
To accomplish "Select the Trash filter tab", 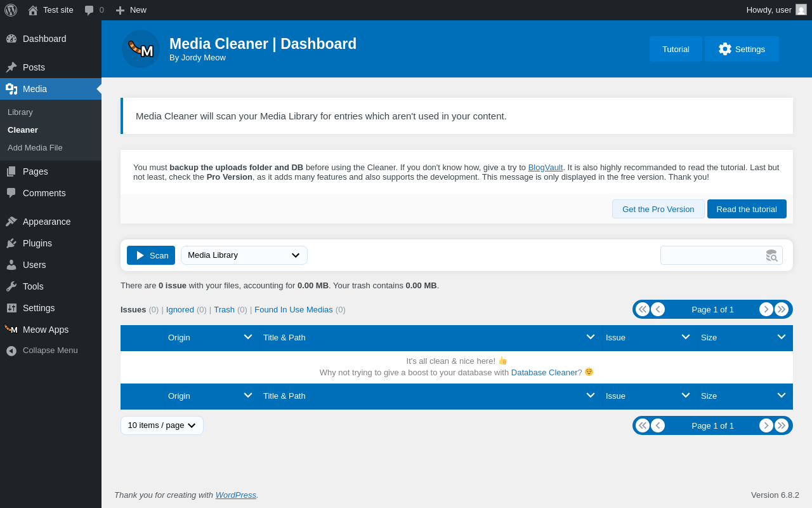I will click(x=224, y=309).
